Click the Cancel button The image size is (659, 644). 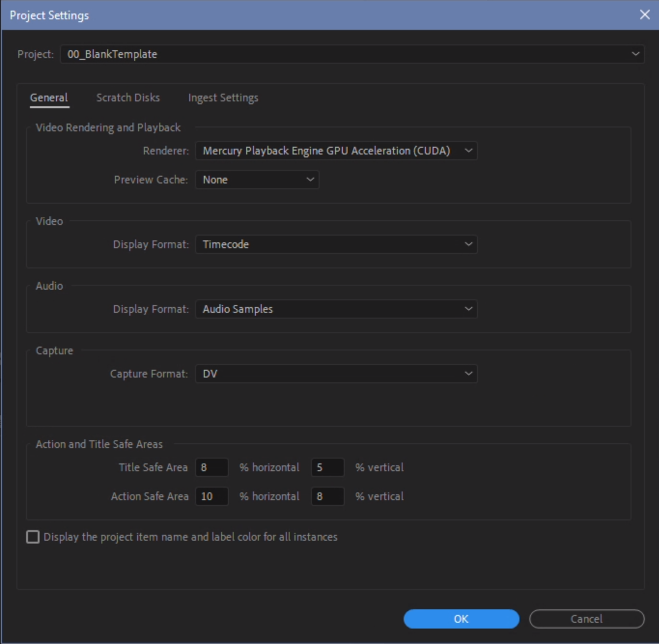[x=586, y=618]
